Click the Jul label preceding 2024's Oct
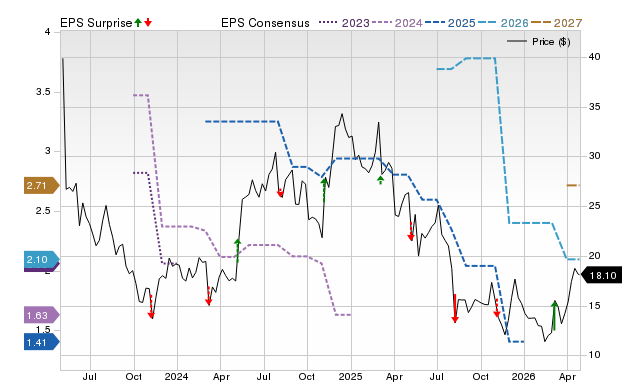 [x=264, y=376]
